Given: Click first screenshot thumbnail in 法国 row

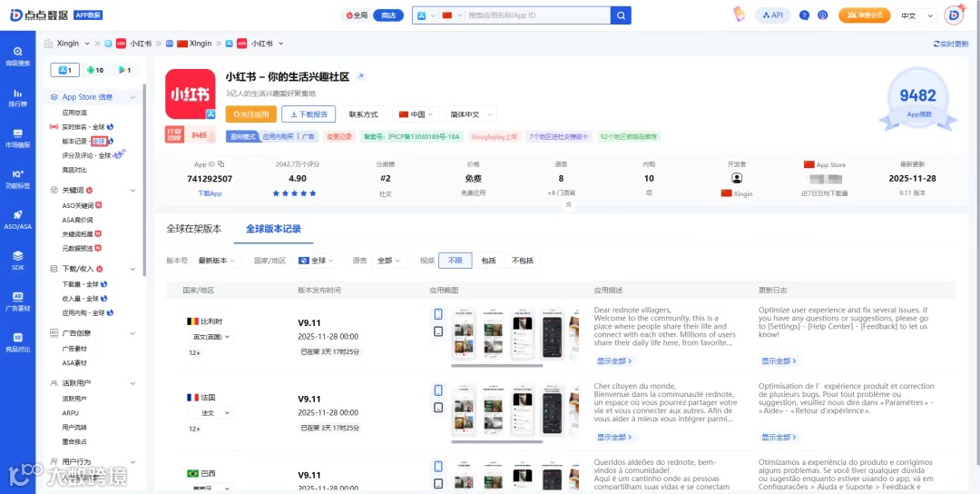Looking at the screenshot, I should (x=464, y=410).
